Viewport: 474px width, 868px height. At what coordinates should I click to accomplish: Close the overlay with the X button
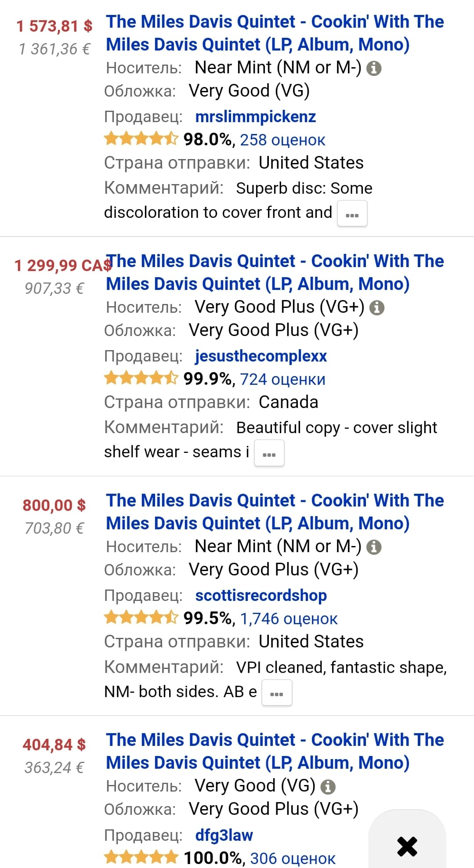407,846
